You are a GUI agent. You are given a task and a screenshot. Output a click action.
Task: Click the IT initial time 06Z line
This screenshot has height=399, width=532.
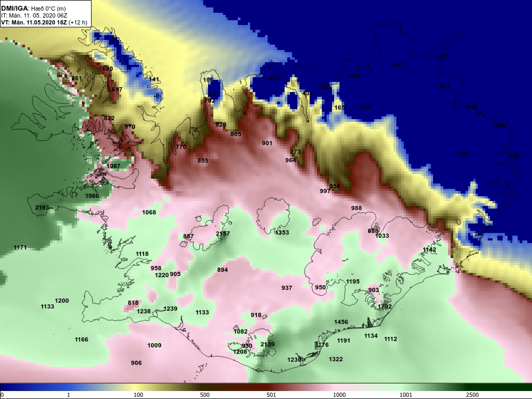point(34,15)
